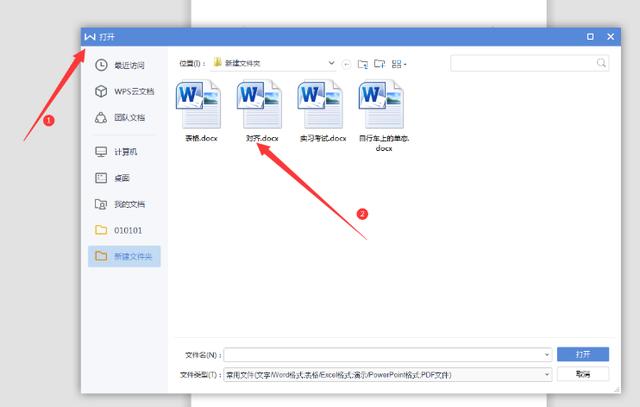The width and height of the screenshot is (640, 407).
Task: Go up one folder level icon
Action: tap(362, 64)
